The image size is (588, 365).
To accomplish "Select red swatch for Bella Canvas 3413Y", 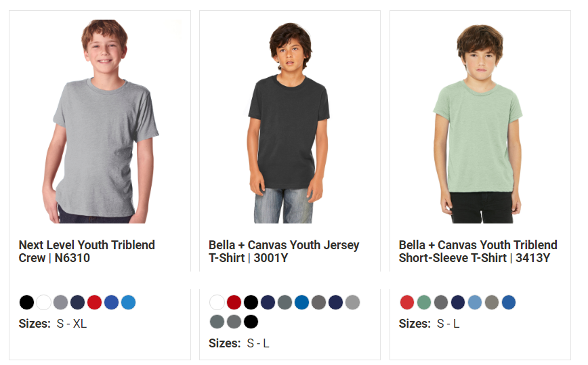I will point(407,302).
